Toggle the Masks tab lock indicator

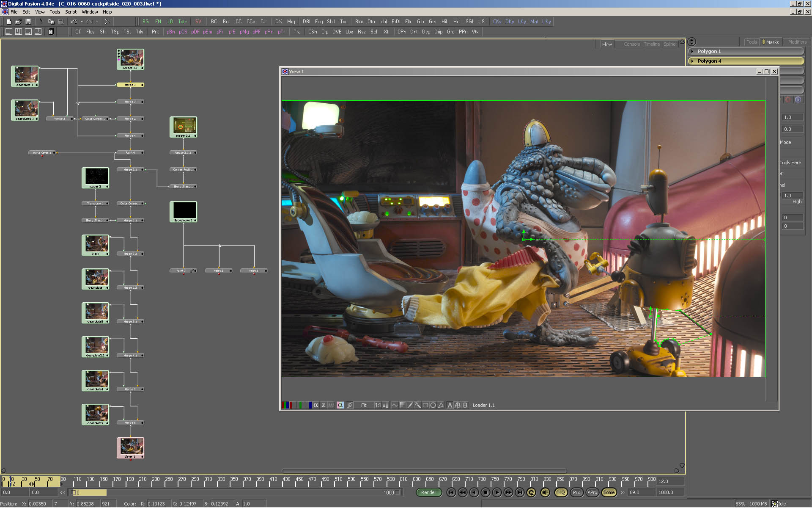pyautogui.click(x=763, y=42)
